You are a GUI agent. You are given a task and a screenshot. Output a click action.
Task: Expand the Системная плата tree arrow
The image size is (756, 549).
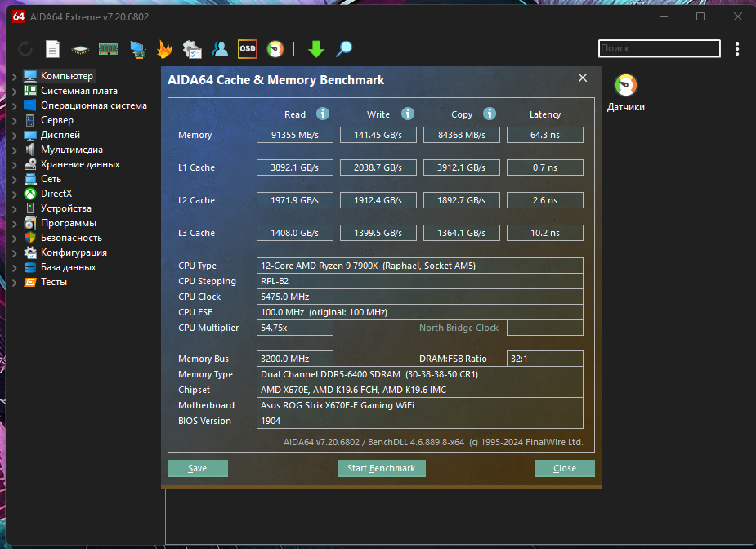[x=14, y=91]
